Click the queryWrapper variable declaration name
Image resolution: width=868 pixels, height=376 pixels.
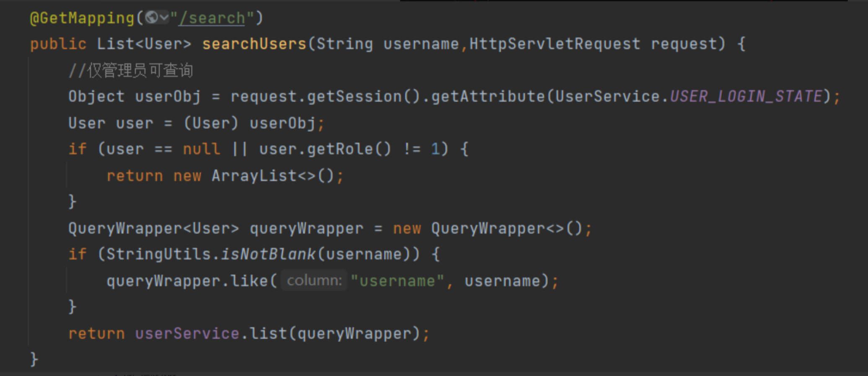coord(306,229)
